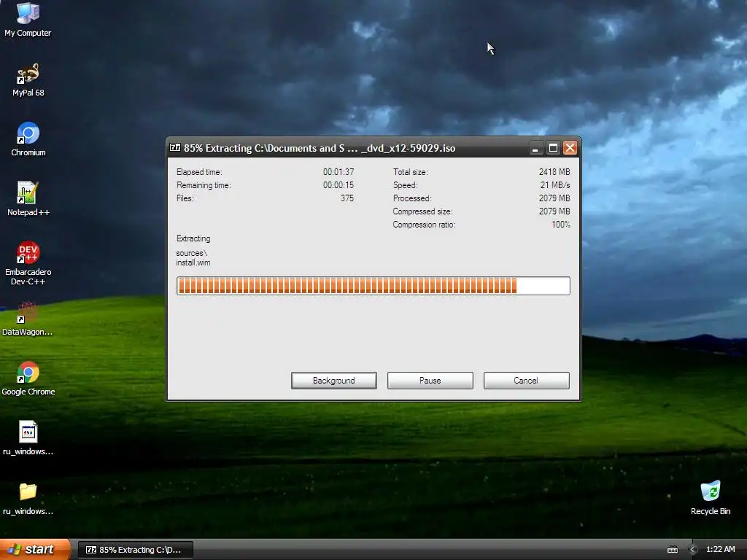The height and width of the screenshot is (560, 747).
Task: Open the Start menu
Action: click(x=35, y=550)
